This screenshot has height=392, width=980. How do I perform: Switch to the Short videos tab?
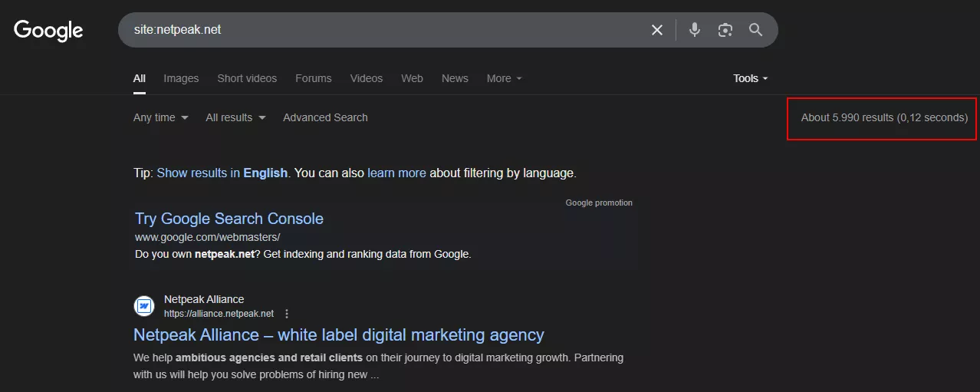pos(247,78)
